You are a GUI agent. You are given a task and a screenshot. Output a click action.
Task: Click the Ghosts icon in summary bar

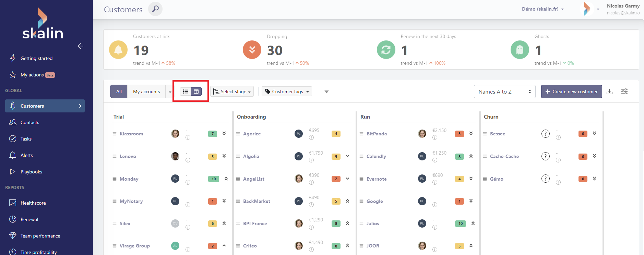click(520, 50)
